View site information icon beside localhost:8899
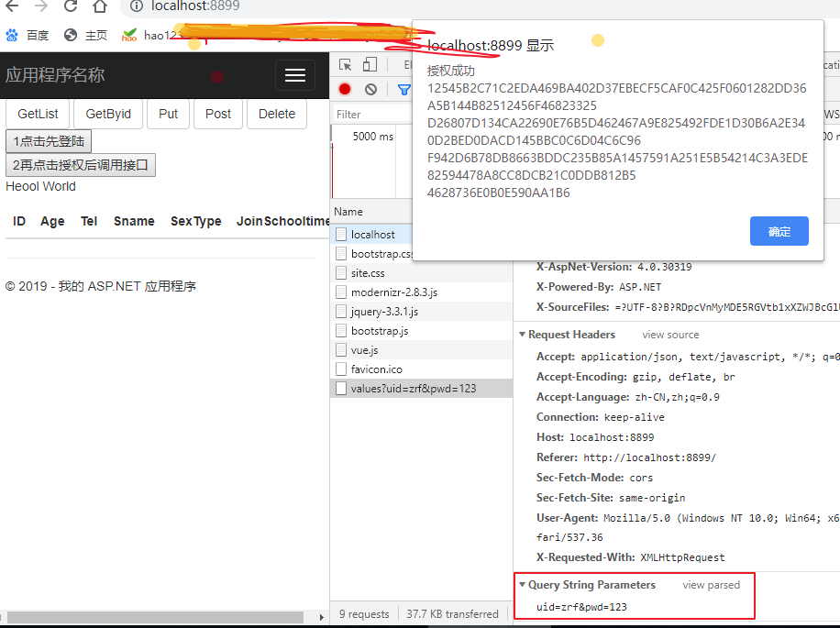The height and width of the screenshot is (628, 840). pyautogui.click(x=137, y=6)
